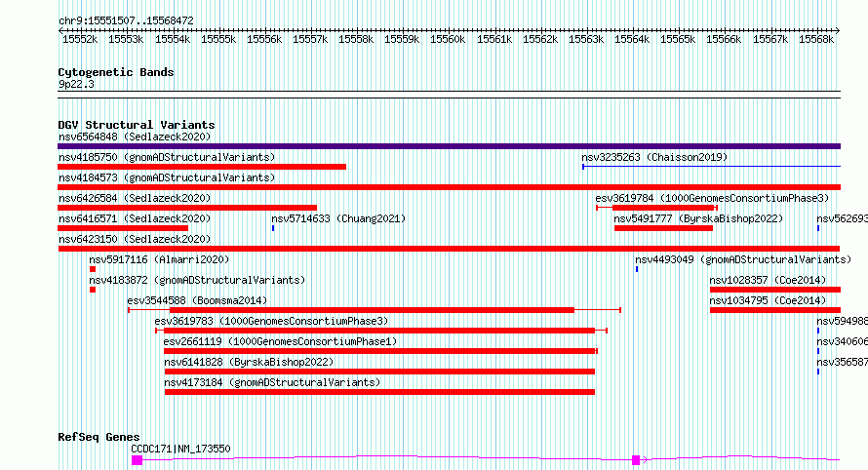Open the CCDC171|NM_173550 gene label
Viewport: 868px width, 470px height.
pos(180,449)
